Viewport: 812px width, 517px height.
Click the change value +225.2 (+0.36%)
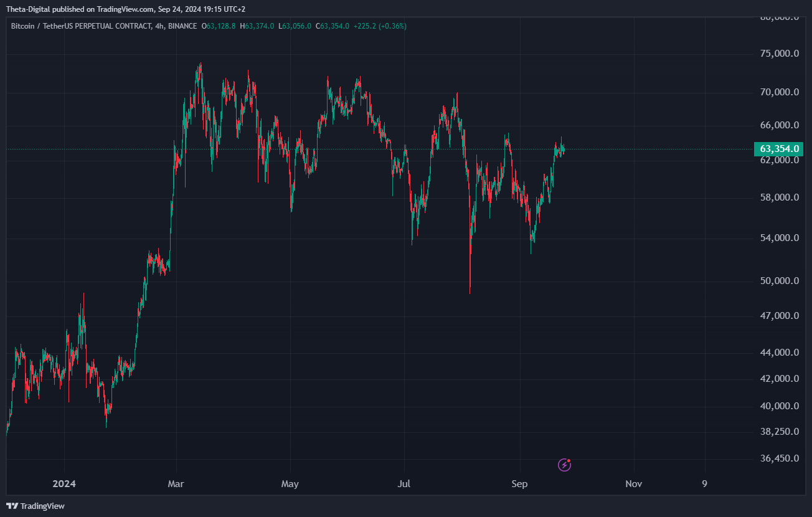[x=380, y=26]
